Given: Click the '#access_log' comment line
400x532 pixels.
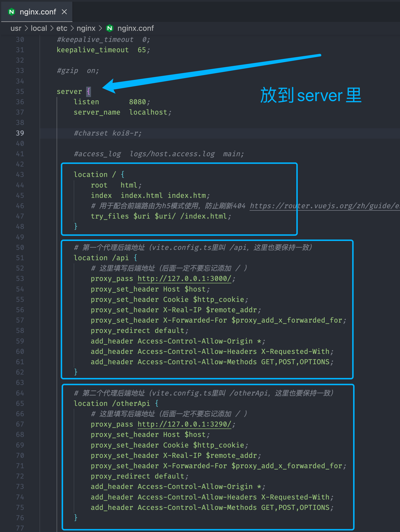Looking at the screenshot, I should click(x=159, y=154).
